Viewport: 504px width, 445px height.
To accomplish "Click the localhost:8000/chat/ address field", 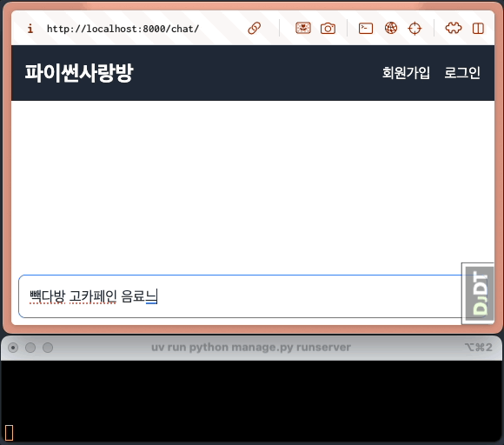I will (x=123, y=29).
